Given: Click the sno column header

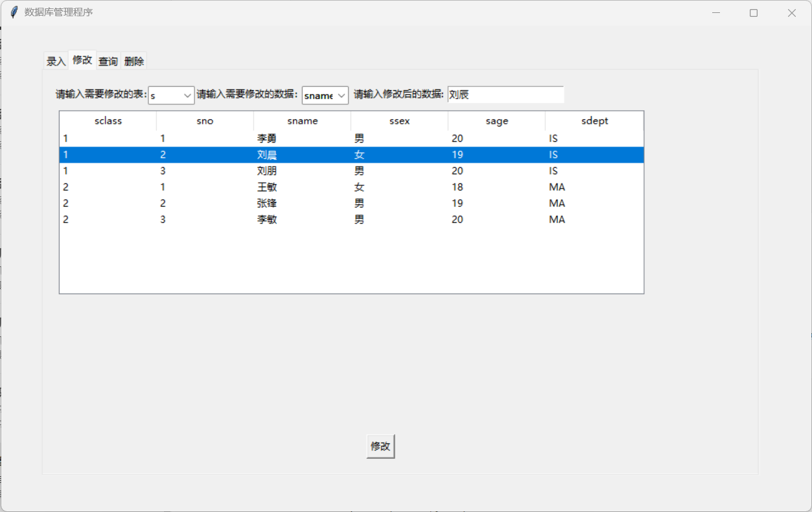Looking at the screenshot, I should coord(205,121).
